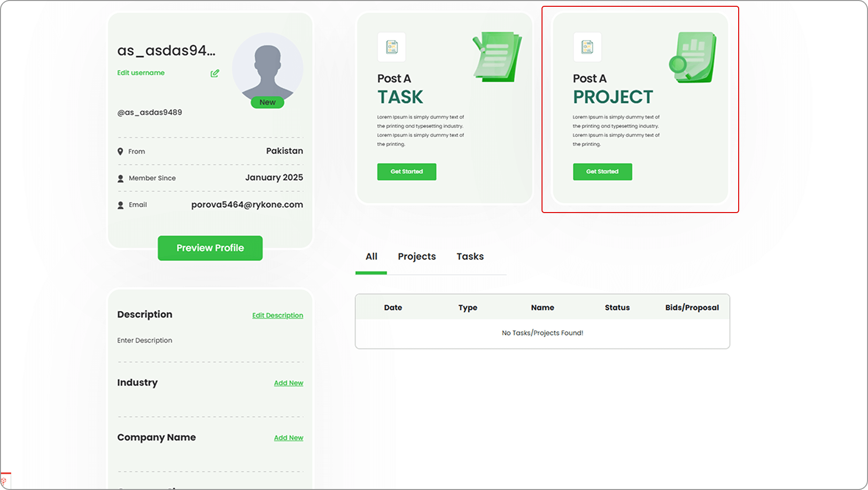Image resolution: width=868 pixels, height=490 pixels.
Task: Click Add New next to Industry
Action: coord(288,383)
